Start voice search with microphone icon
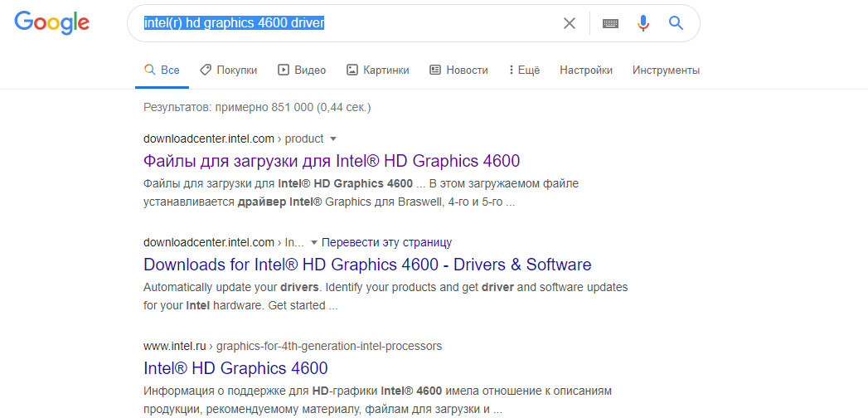Image resolution: width=868 pixels, height=418 pixels. pyautogui.click(x=643, y=23)
